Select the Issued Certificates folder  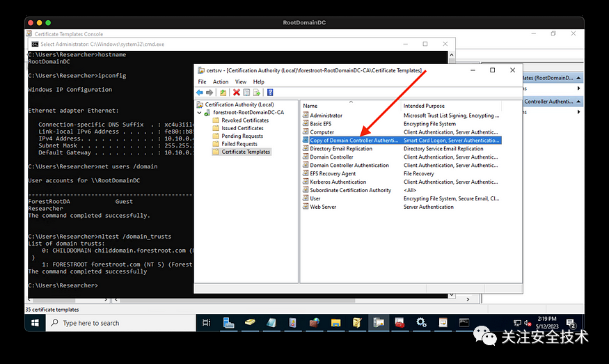pyautogui.click(x=242, y=128)
